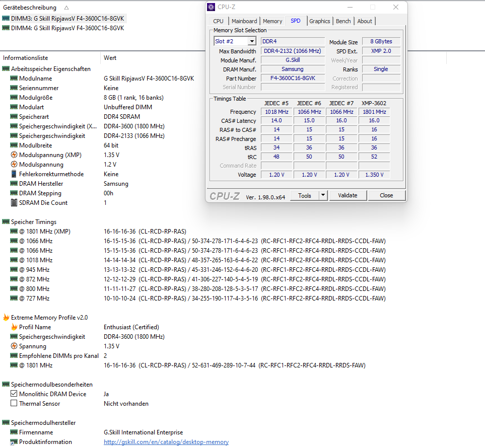Viewport: 485px width, 448px height.
Task: Click the Wert column header
Action: coord(110,57)
